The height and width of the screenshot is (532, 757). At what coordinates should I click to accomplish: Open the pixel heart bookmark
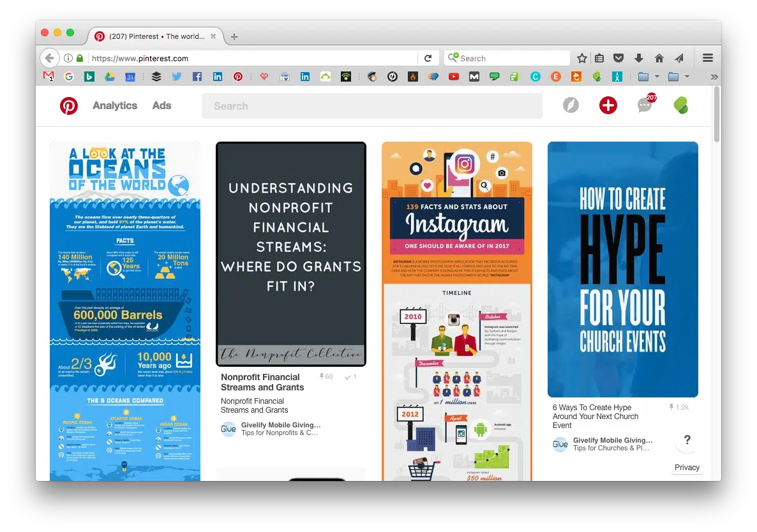click(x=264, y=76)
